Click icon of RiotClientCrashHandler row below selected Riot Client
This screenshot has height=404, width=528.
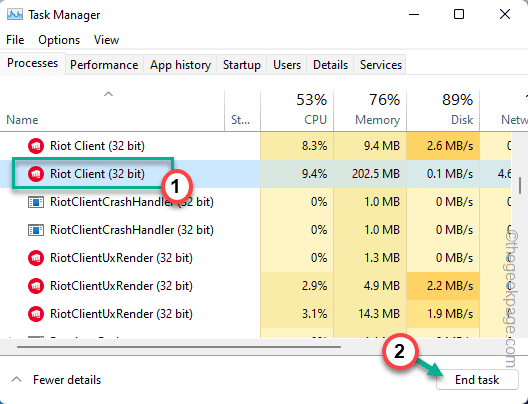pos(36,202)
